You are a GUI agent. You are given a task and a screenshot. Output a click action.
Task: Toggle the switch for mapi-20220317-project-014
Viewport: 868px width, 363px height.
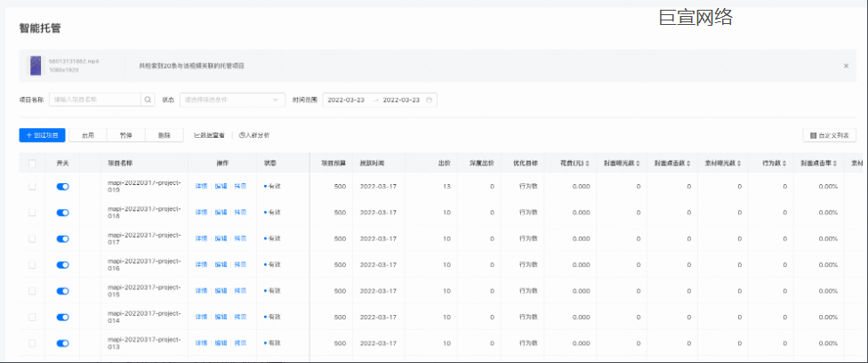click(x=62, y=317)
